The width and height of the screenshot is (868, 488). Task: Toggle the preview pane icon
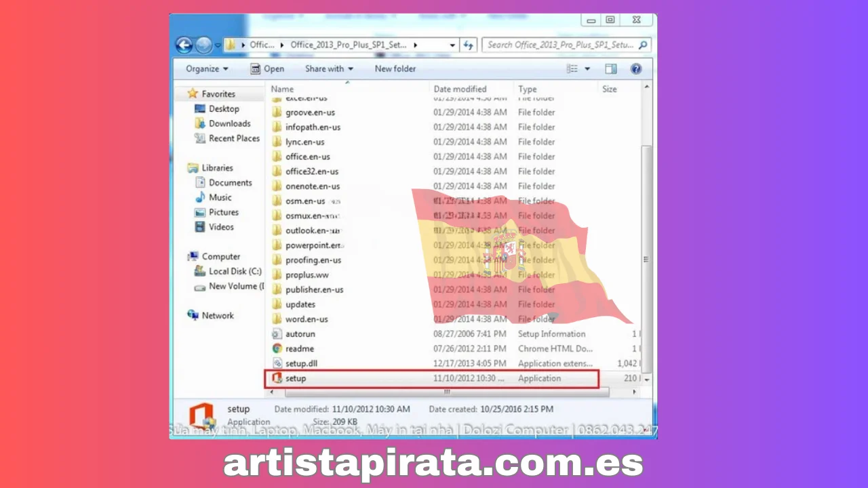coord(611,68)
